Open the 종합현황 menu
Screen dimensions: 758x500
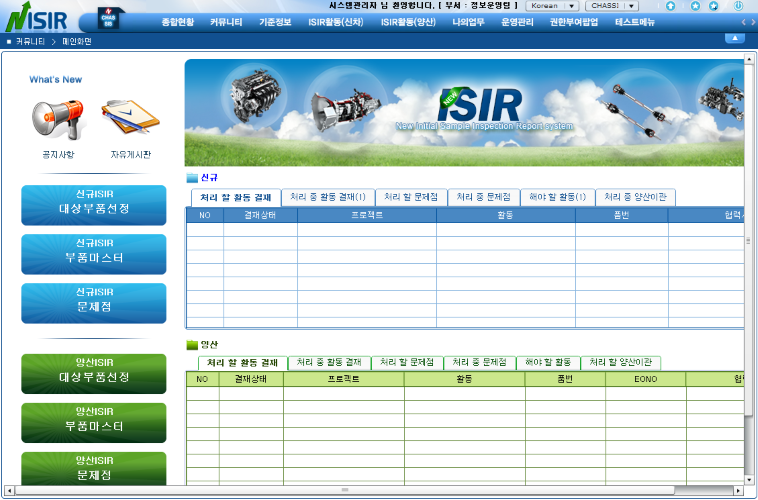click(178, 22)
